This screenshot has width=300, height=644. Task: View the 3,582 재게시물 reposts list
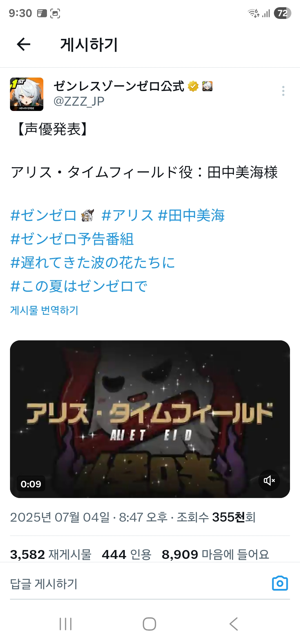51,554
